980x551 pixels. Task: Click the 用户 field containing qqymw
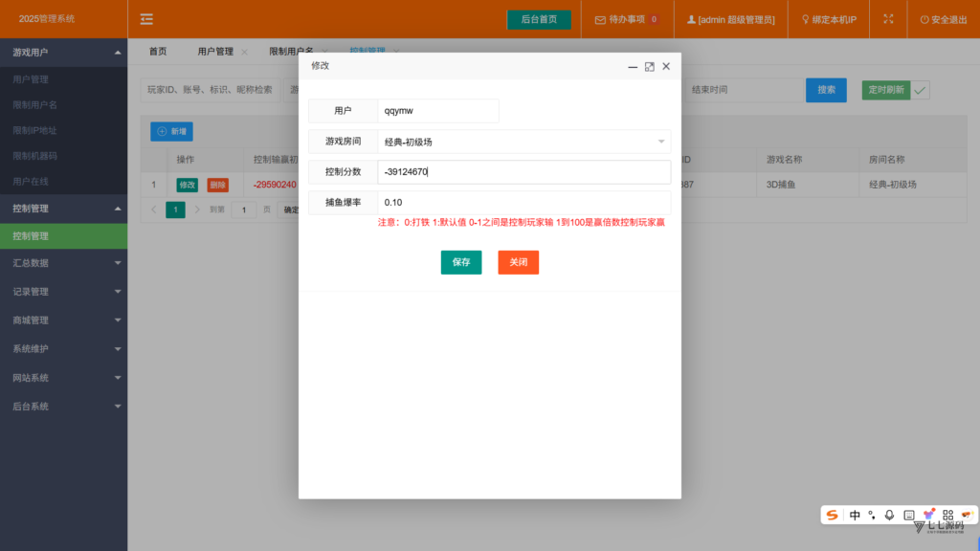[x=438, y=111]
